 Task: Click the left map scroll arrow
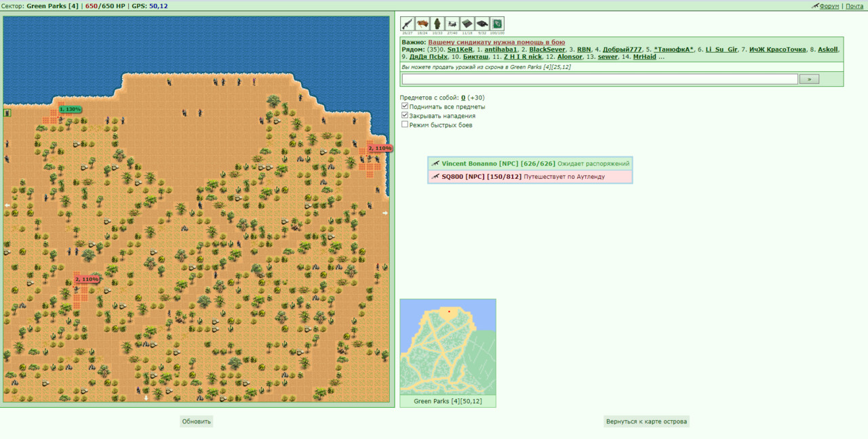7,205
